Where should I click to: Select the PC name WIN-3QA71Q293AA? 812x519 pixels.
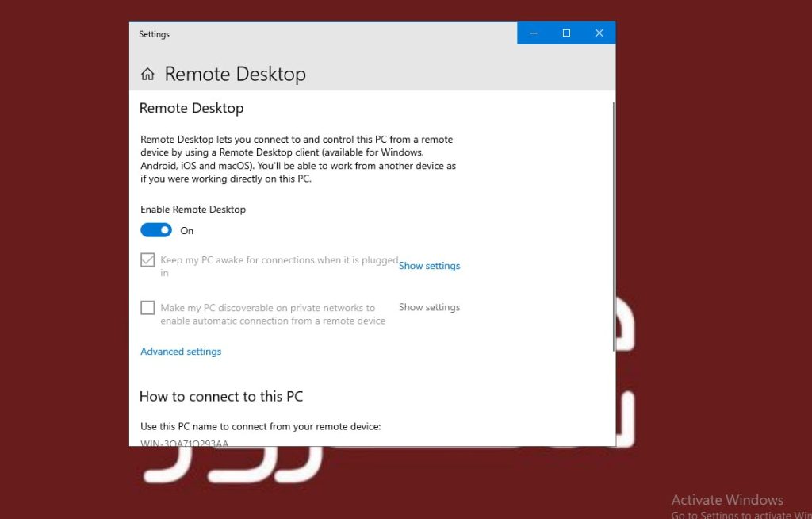coord(183,443)
